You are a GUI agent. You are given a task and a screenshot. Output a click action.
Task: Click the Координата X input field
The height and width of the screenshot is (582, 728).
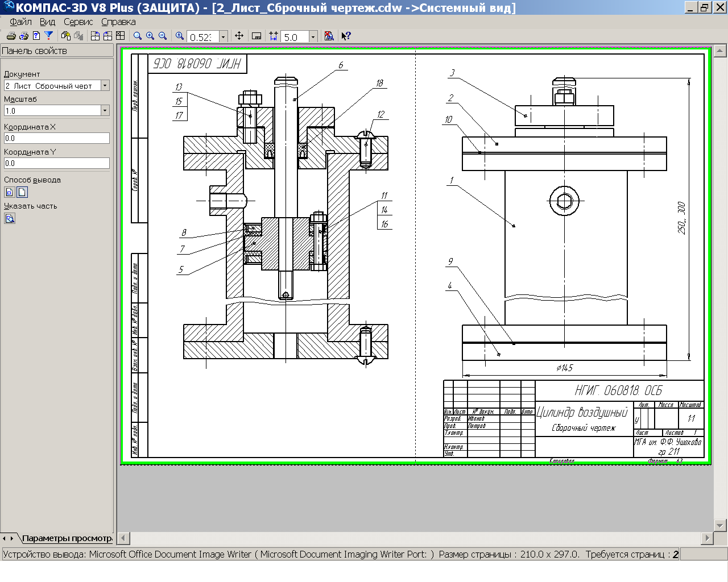(x=57, y=138)
